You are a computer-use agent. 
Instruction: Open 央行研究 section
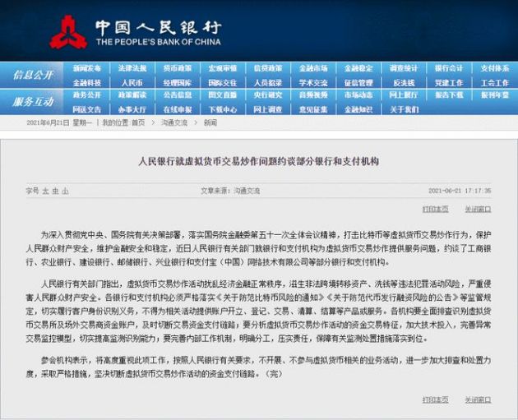pyautogui.click(x=268, y=95)
